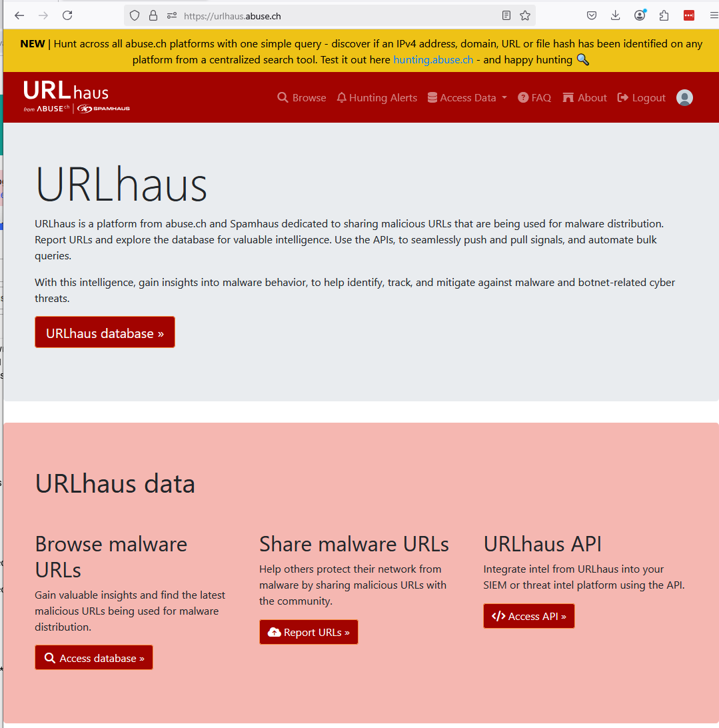Open the Browse navigation item

coord(302,97)
